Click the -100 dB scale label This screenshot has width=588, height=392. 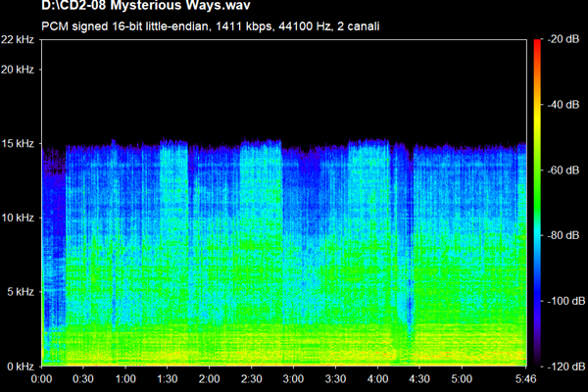(x=566, y=301)
